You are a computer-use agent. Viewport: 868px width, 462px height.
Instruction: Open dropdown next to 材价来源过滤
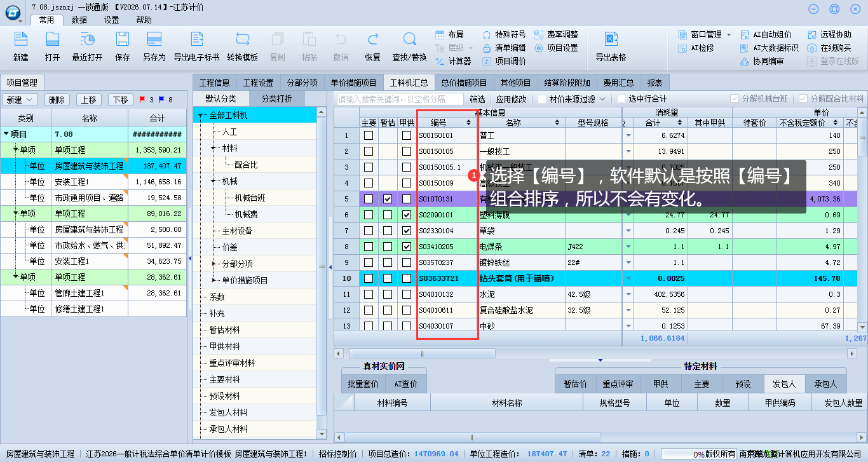(602, 99)
